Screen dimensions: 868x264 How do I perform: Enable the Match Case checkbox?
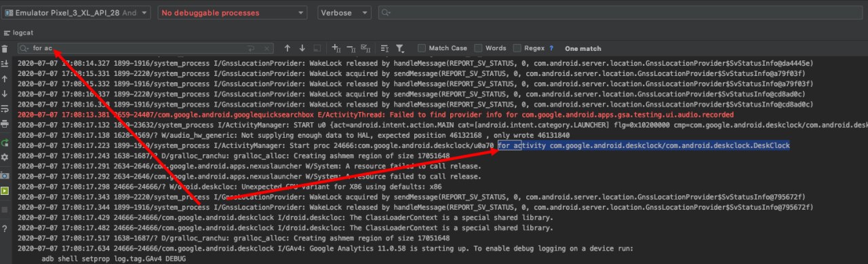click(422, 48)
